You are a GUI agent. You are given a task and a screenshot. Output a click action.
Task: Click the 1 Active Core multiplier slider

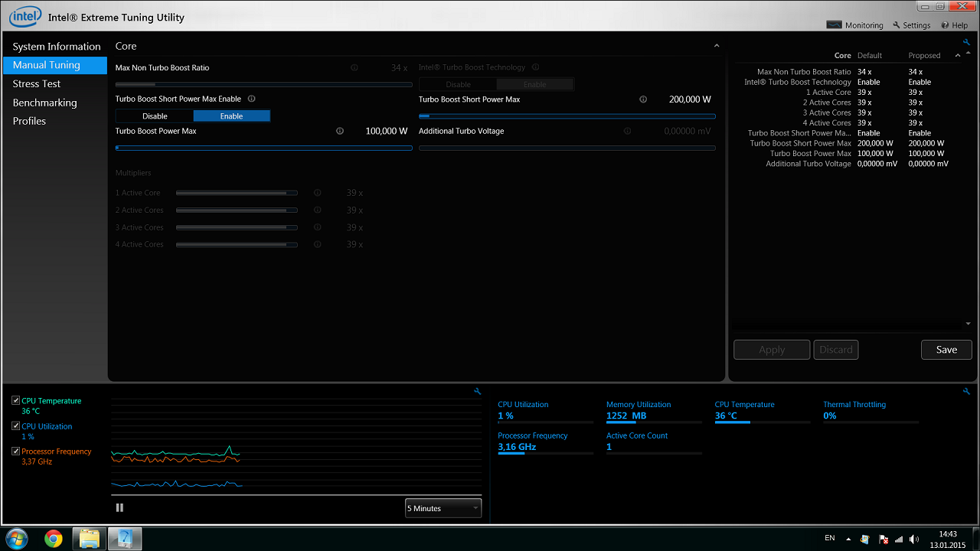(x=237, y=193)
